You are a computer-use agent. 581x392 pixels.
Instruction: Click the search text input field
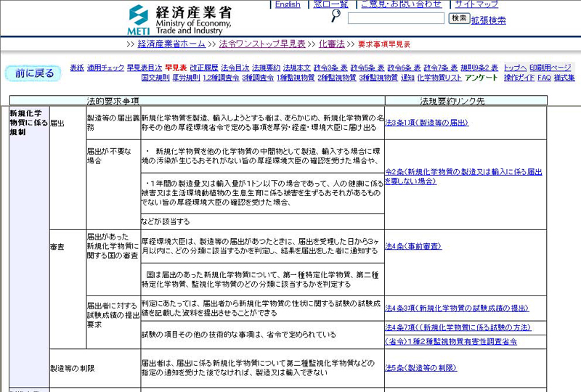[x=396, y=19]
